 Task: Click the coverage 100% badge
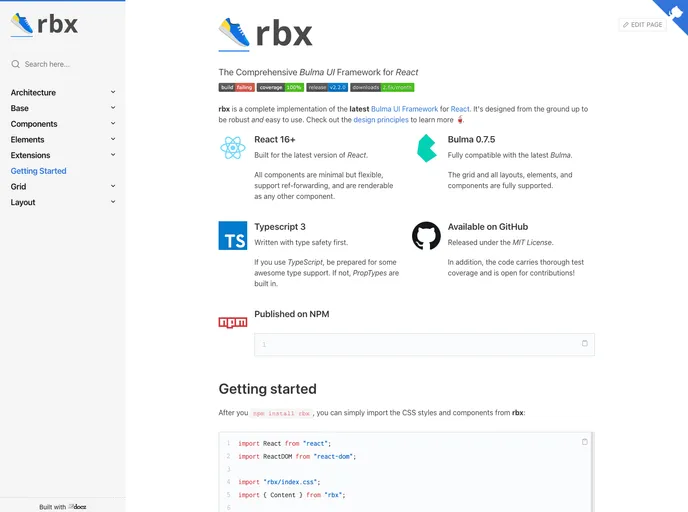coord(280,87)
